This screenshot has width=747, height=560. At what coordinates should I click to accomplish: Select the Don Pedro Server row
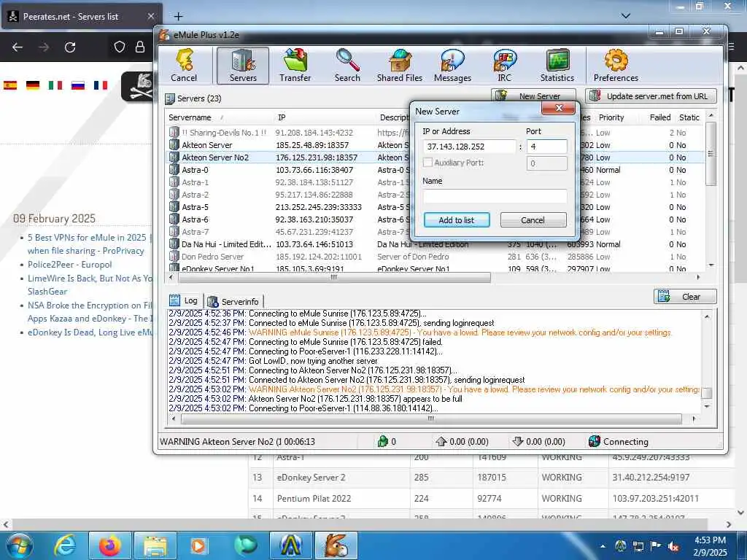(x=435, y=256)
